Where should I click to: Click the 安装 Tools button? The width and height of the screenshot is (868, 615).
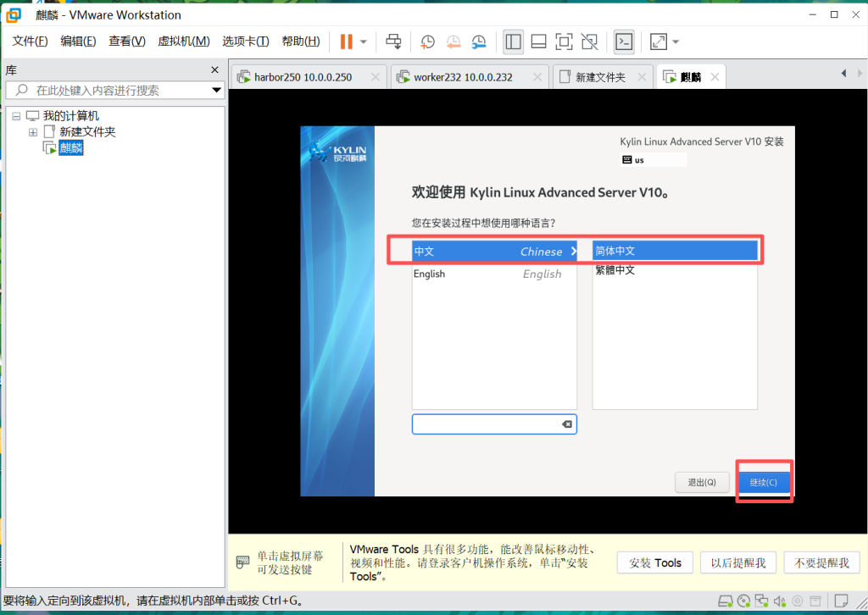click(x=655, y=562)
